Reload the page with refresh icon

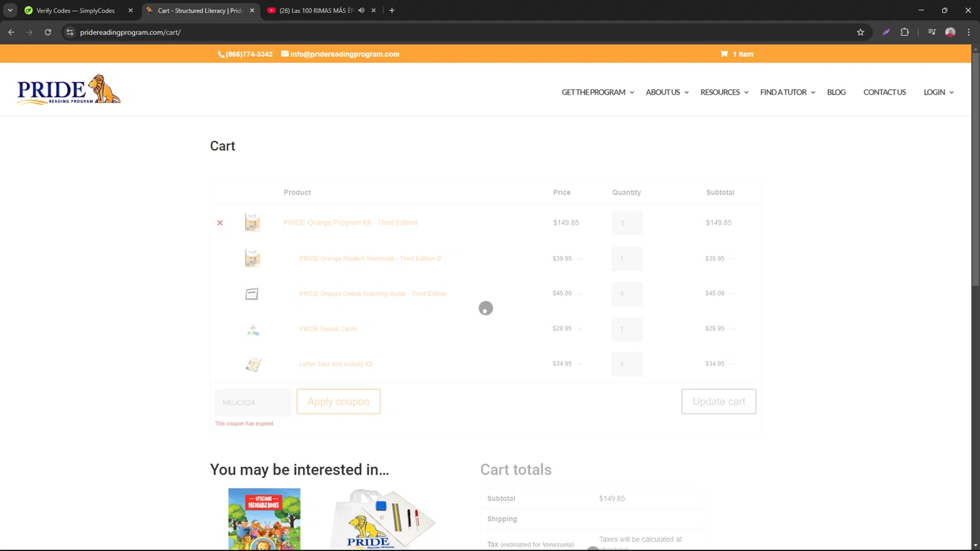pyautogui.click(x=48, y=32)
